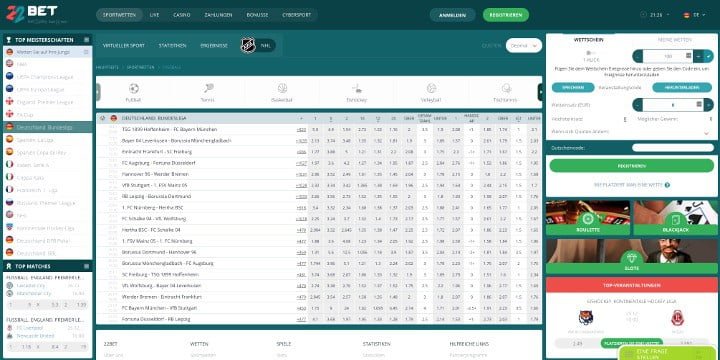Select the Fußball sport icon
The width and height of the screenshot is (720, 360).
coord(134,92)
